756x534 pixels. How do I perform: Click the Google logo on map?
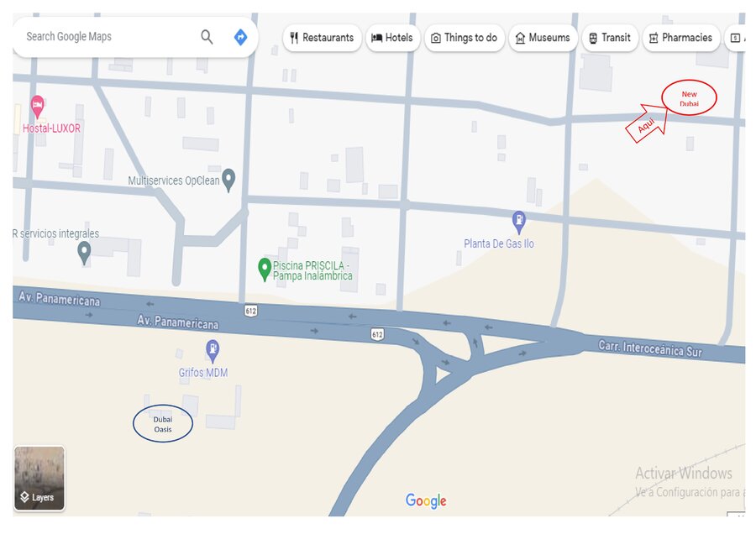coord(426,500)
